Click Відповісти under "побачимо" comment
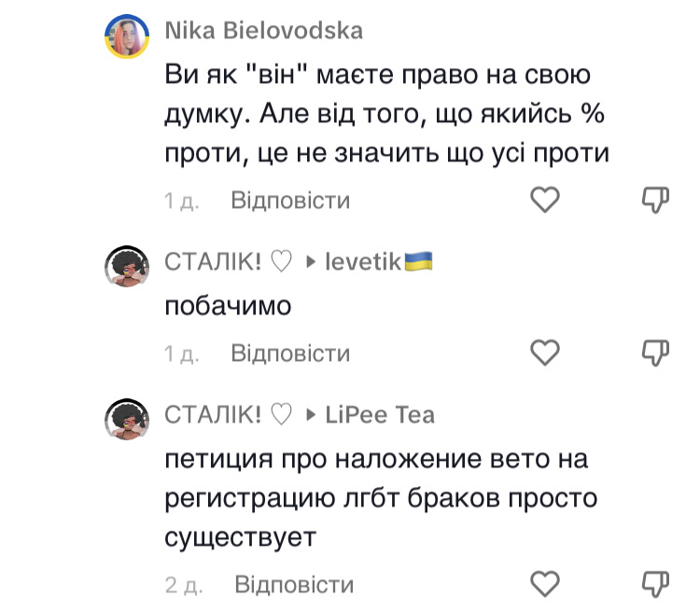 pos(289,354)
